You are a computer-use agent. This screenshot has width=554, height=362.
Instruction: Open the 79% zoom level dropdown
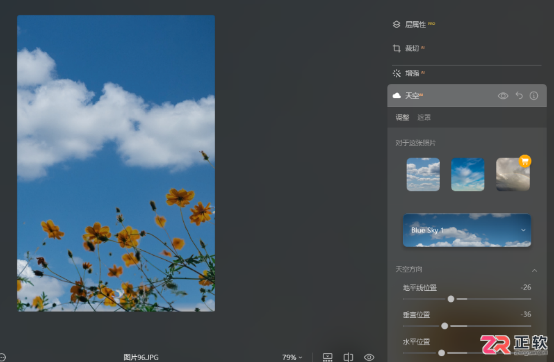pyautogui.click(x=292, y=357)
